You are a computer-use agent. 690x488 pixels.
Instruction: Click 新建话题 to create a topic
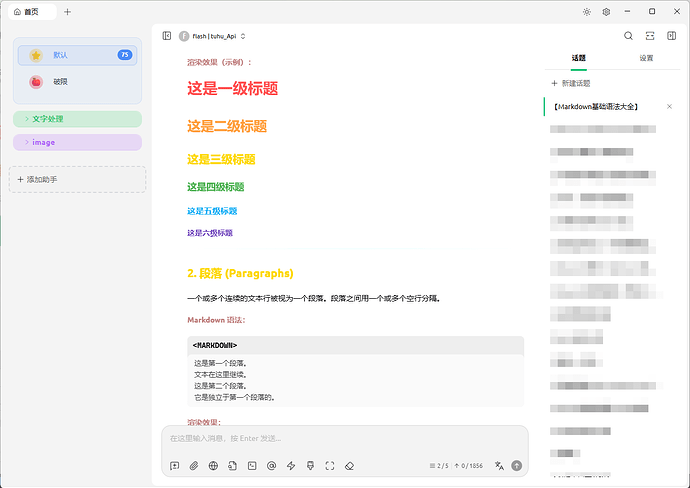tap(571, 83)
